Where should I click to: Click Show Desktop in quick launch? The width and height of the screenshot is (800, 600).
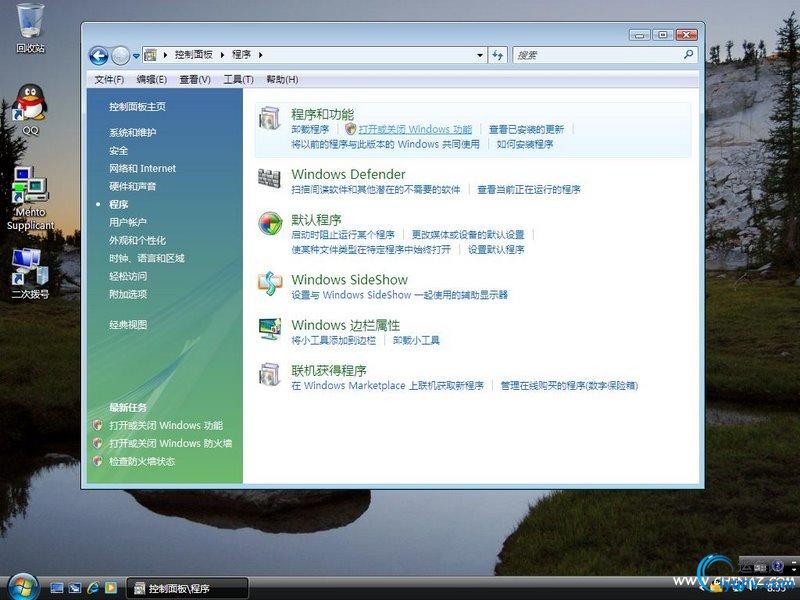click(x=57, y=588)
